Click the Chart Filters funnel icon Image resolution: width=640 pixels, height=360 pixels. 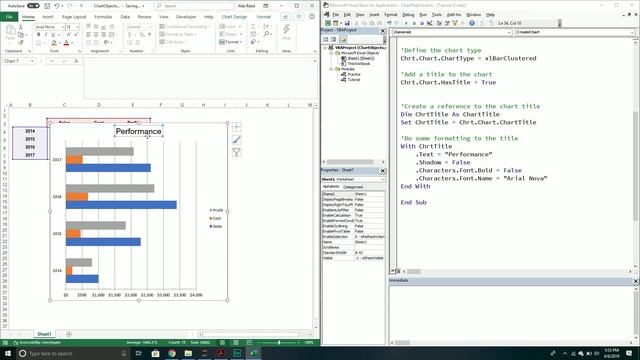click(x=236, y=153)
